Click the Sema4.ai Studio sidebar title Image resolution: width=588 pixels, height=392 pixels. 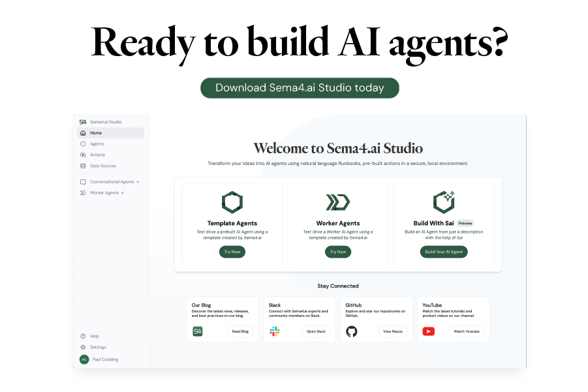click(x=106, y=122)
